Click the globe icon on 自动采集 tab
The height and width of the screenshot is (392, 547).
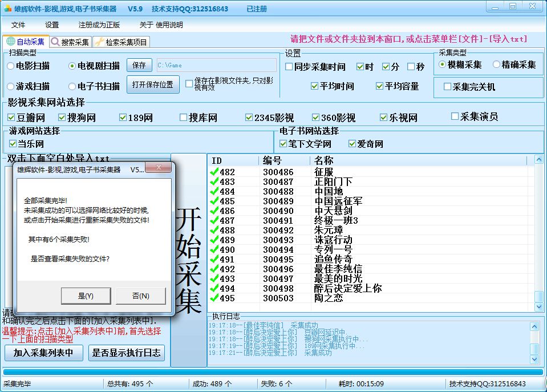point(10,42)
